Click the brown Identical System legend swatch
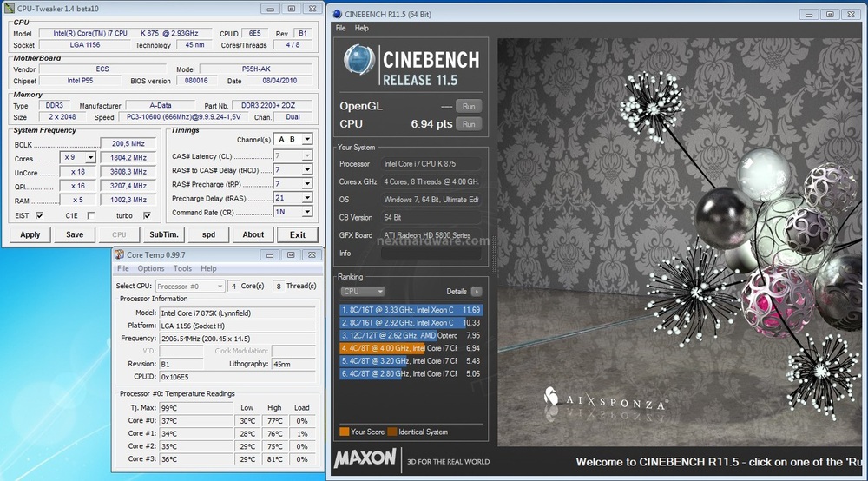The image size is (868, 481). pyautogui.click(x=392, y=432)
